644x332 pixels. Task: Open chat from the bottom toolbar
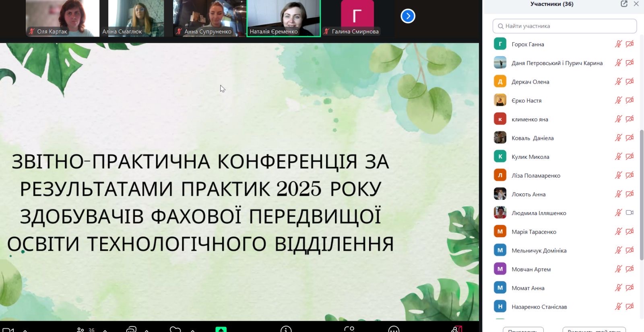click(x=131, y=330)
